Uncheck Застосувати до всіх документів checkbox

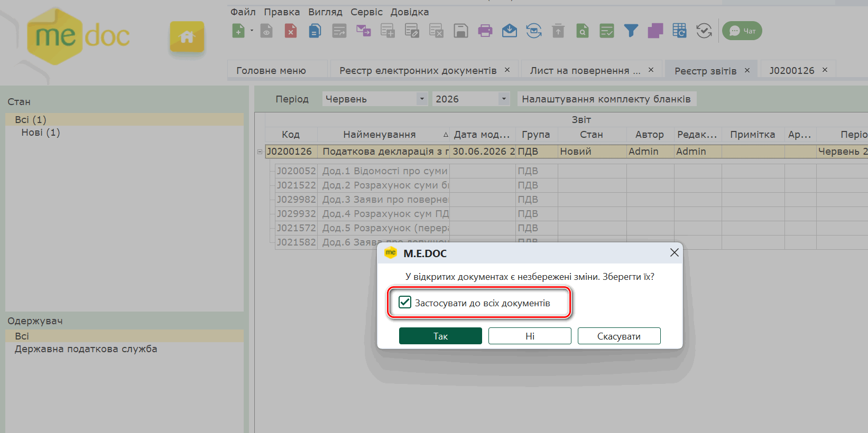pos(405,303)
